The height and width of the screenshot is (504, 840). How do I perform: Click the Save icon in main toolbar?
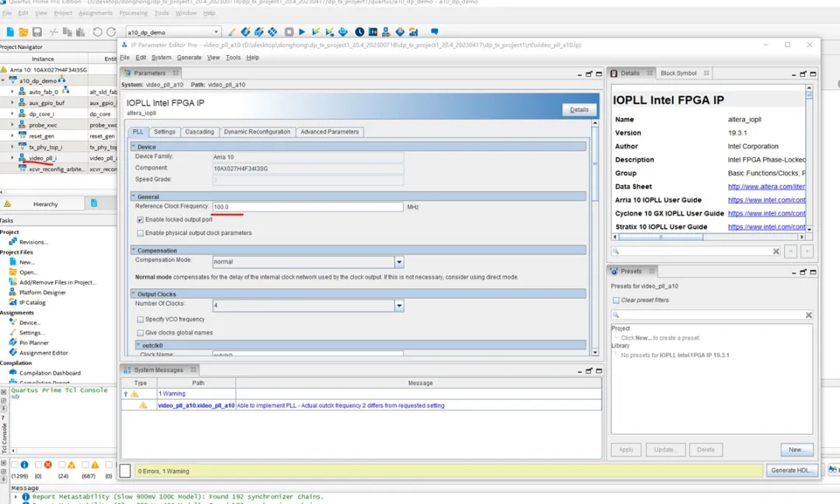pyautogui.click(x=37, y=32)
